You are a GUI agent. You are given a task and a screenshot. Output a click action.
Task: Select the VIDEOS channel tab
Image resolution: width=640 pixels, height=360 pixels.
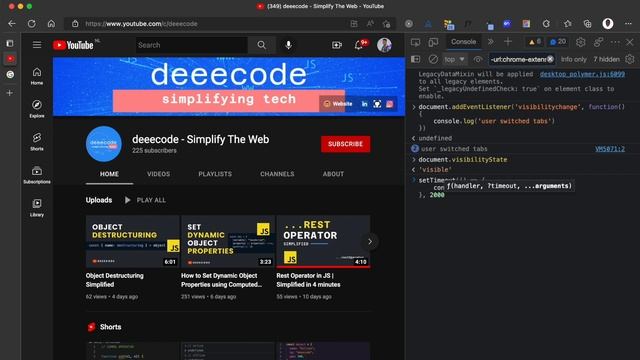[158, 174]
